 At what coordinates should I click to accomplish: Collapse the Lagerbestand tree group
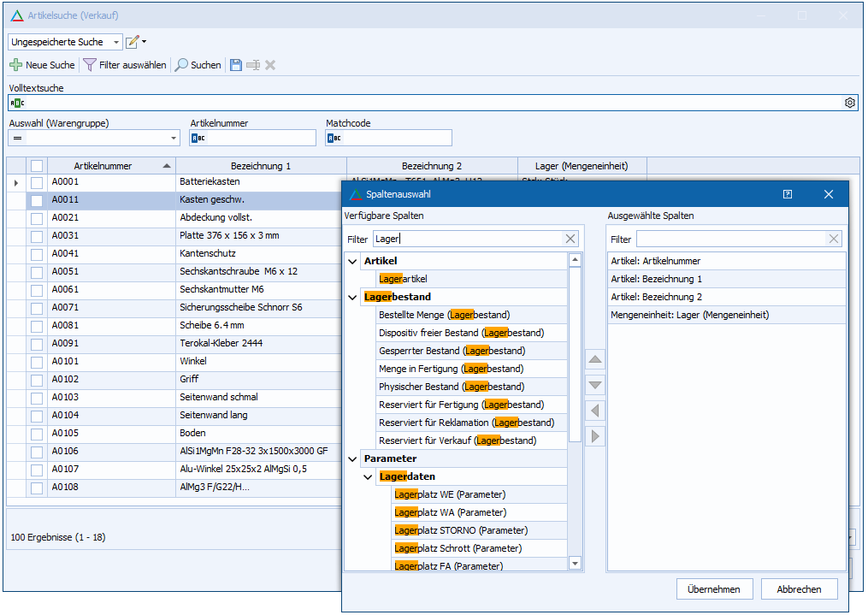pyautogui.click(x=353, y=297)
